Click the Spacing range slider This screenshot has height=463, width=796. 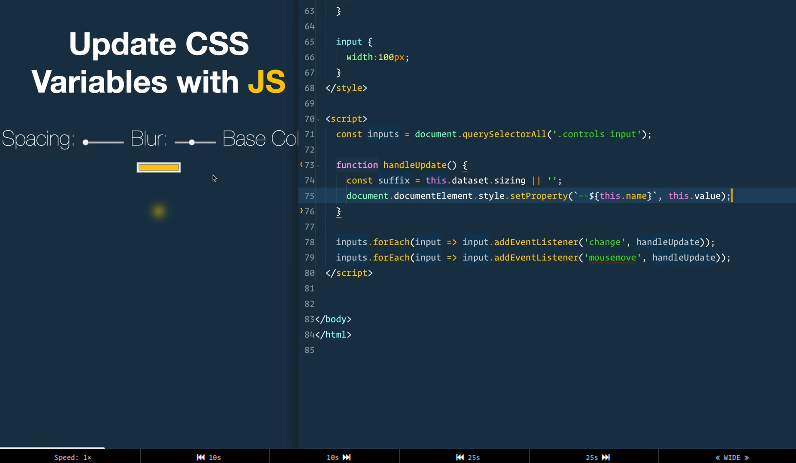coord(103,142)
